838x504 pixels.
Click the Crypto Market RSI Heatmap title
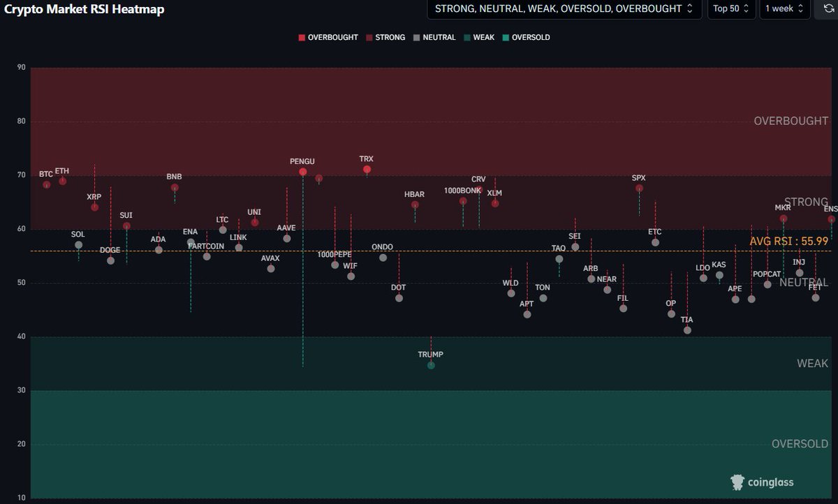point(85,9)
